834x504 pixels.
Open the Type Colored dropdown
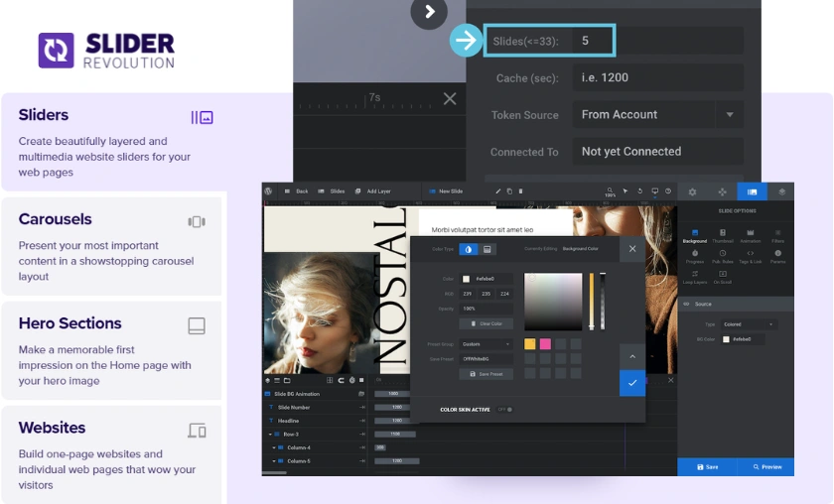(x=749, y=324)
